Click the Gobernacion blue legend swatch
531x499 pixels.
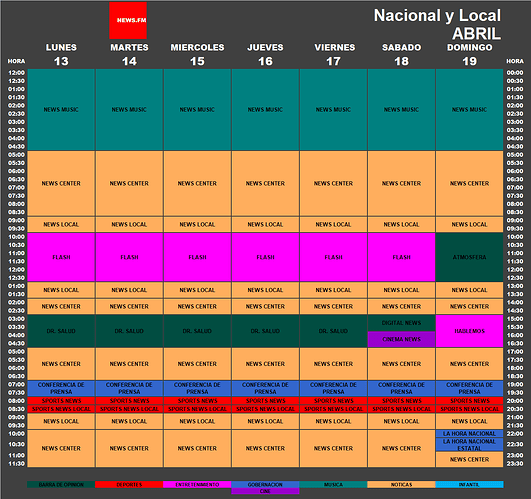[266, 485]
